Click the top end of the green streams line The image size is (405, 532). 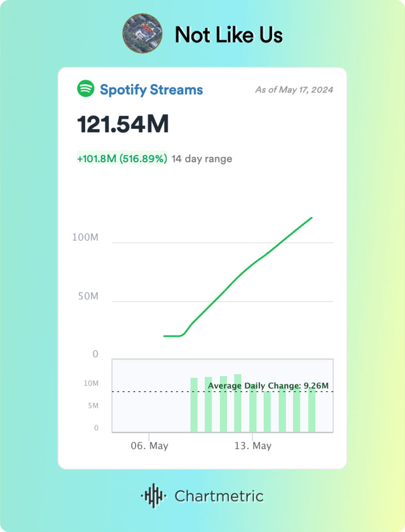[x=312, y=218]
